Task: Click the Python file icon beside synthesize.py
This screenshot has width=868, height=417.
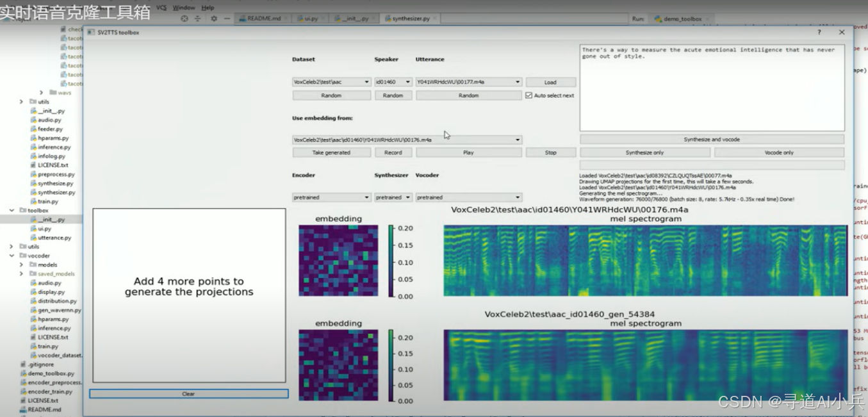Action: [x=33, y=183]
